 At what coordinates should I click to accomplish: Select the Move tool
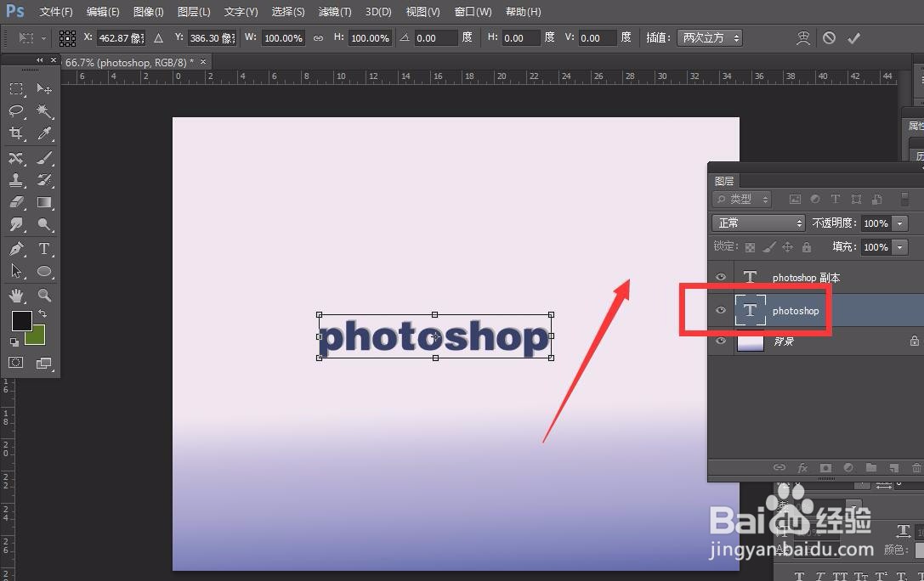click(44, 89)
